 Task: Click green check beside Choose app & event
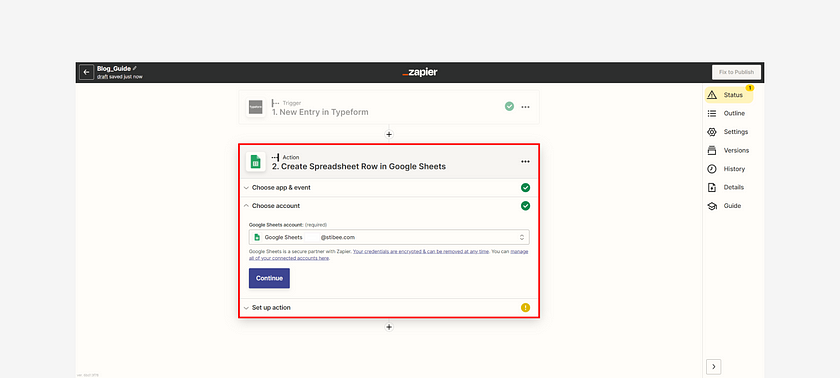coord(526,187)
